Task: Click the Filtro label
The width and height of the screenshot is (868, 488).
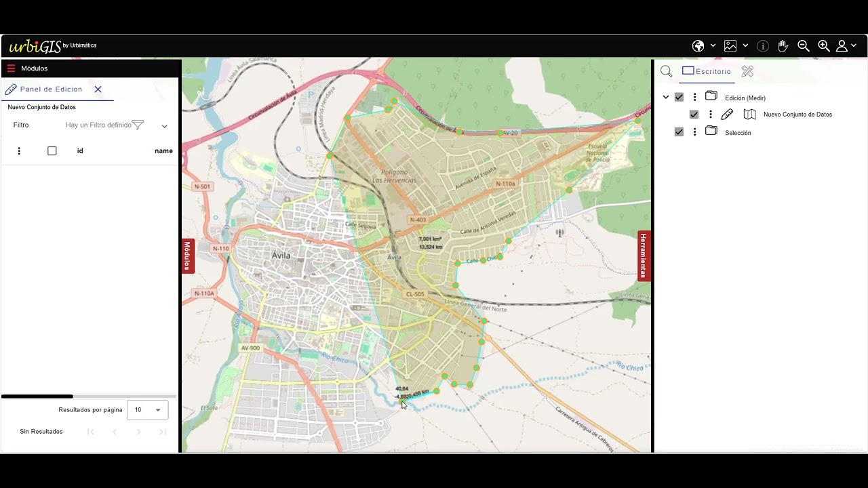Action: tap(21, 125)
